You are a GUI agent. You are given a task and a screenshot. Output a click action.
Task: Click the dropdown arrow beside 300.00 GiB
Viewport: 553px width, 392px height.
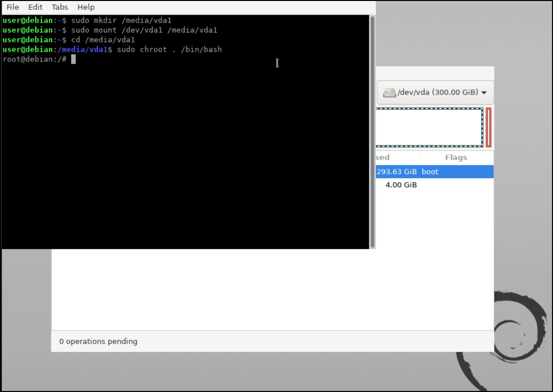tap(484, 92)
